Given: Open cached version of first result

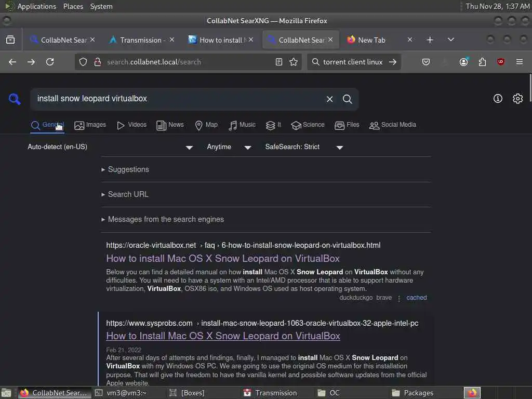Looking at the screenshot, I should tap(416, 298).
